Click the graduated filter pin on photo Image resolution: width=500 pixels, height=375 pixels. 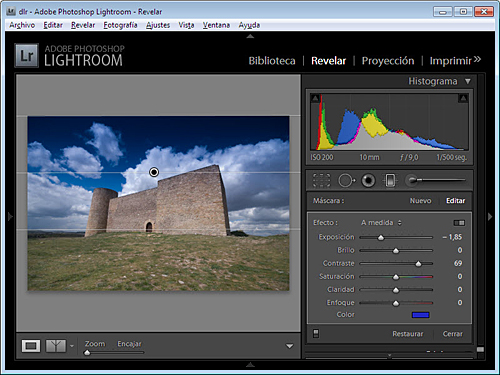(154, 172)
